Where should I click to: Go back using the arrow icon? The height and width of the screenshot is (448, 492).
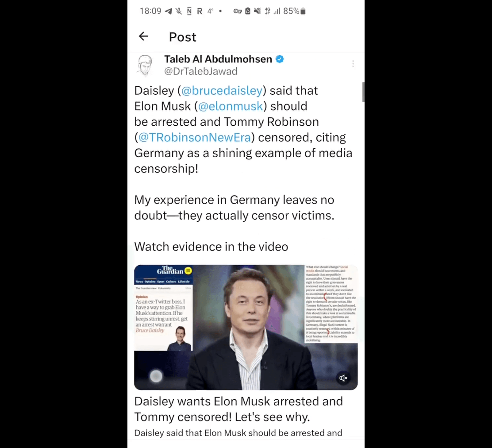click(x=143, y=36)
